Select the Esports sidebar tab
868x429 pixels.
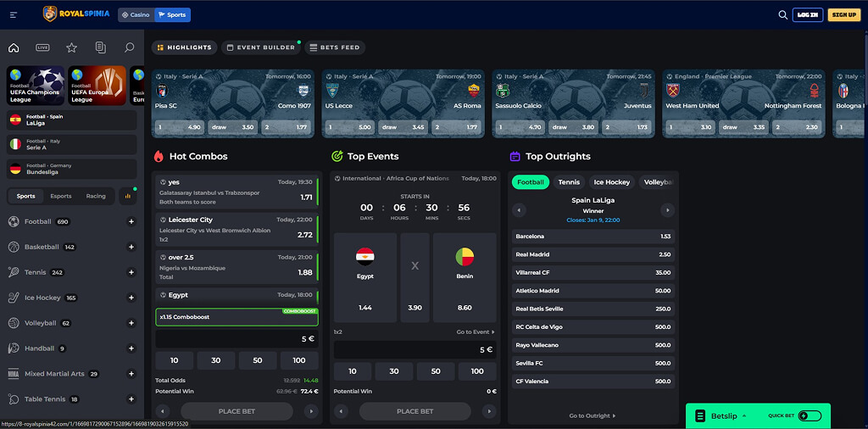click(61, 196)
